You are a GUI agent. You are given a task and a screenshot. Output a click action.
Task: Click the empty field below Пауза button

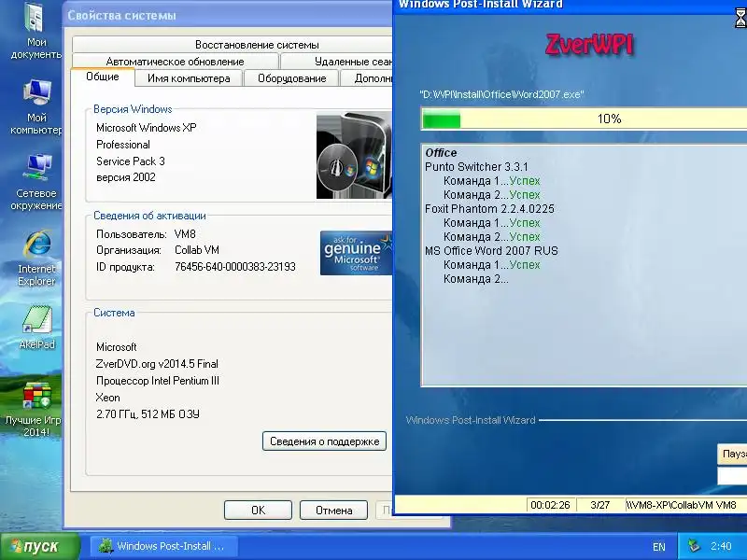[732, 476]
